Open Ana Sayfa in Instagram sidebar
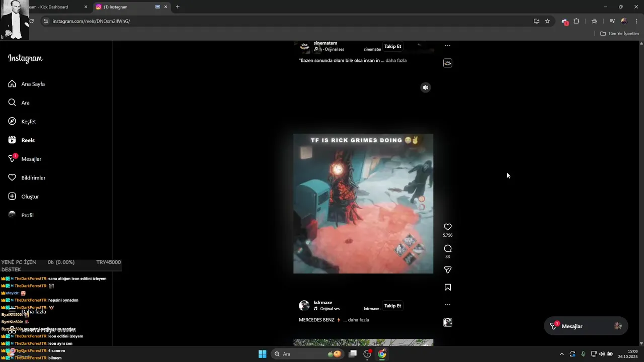This screenshot has width=644, height=362. 27,84
